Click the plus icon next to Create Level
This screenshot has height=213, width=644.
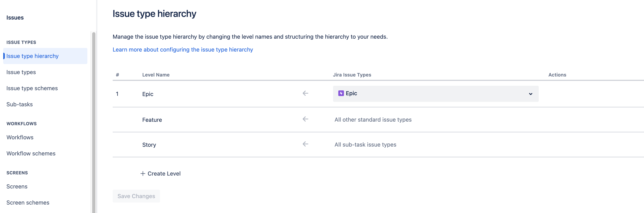pos(142,173)
